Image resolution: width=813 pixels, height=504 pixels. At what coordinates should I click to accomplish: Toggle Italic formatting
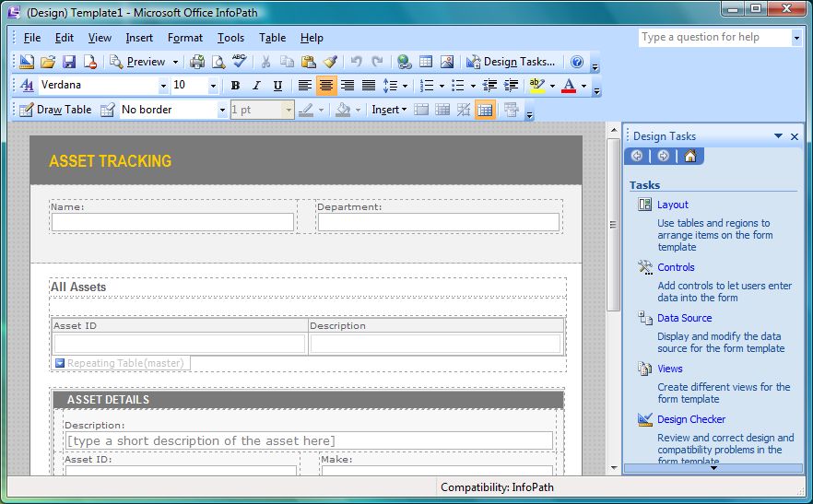(x=256, y=85)
